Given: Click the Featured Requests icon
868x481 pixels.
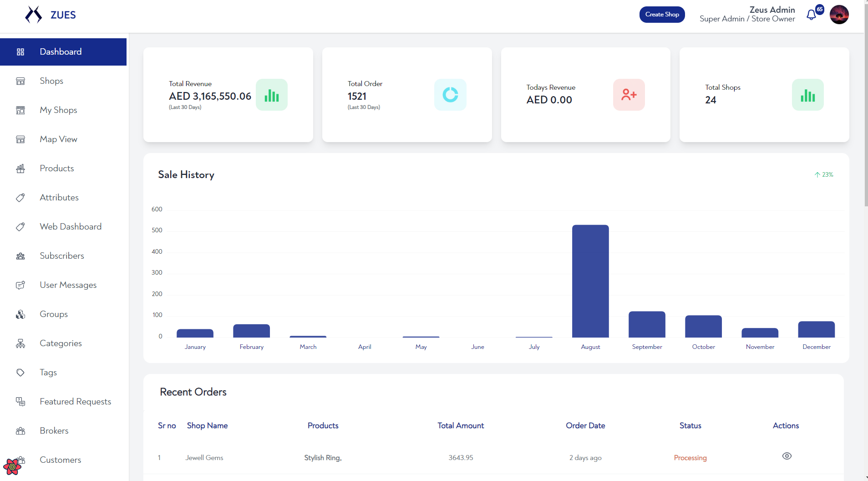Looking at the screenshot, I should 20,402.
